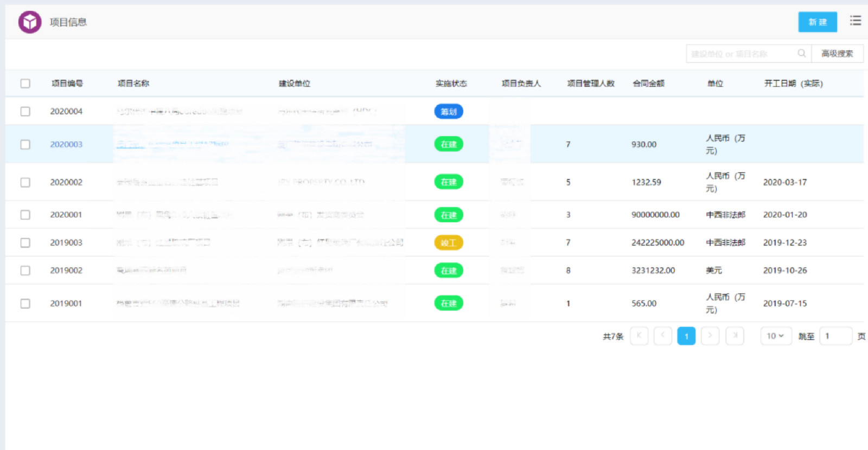Open 高级搜索 advanced search
Viewport: 868px width, 450px height.
837,53
